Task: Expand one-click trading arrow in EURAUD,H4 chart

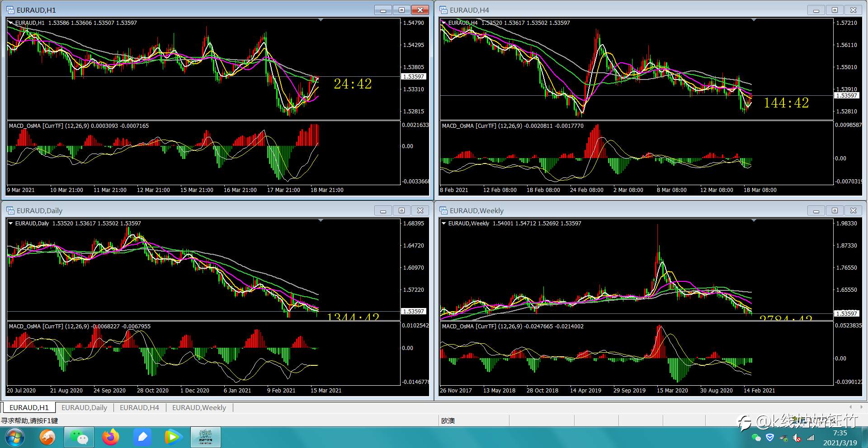Action: pyautogui.click(x=444, y=23)
